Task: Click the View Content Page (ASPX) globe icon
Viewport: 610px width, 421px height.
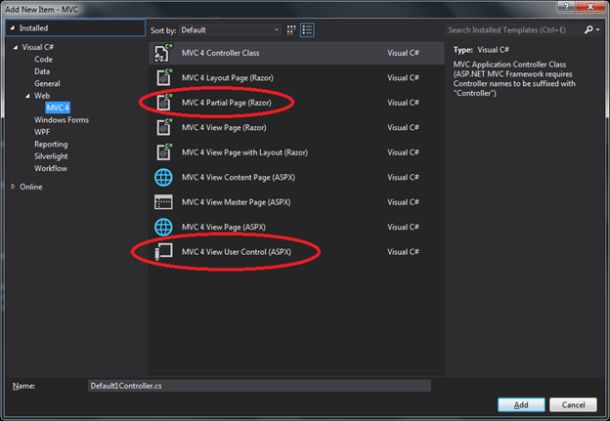Action: coord(163,177)
